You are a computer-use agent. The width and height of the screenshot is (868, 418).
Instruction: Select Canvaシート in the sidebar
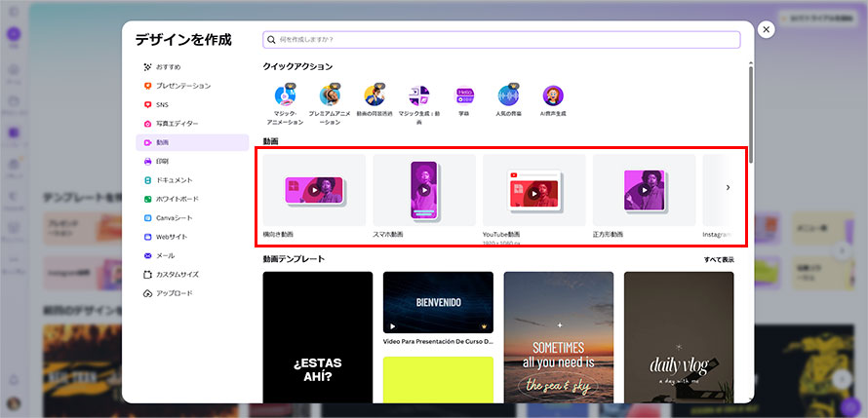[192, 218]
